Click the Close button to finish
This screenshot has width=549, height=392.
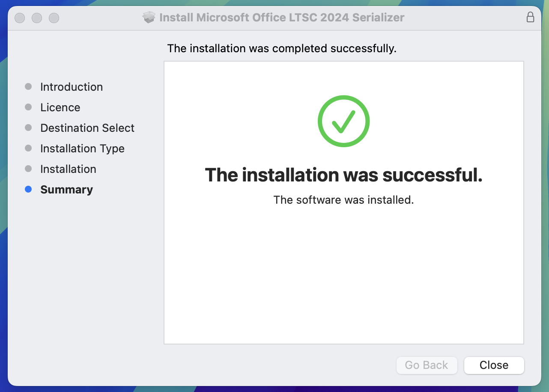pos(494,365)
